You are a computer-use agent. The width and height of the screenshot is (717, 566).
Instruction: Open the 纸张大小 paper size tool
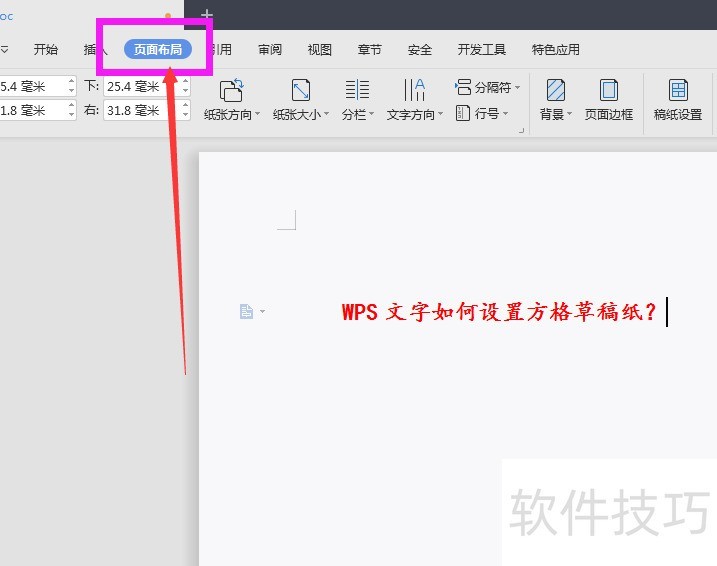pos(300,100)
